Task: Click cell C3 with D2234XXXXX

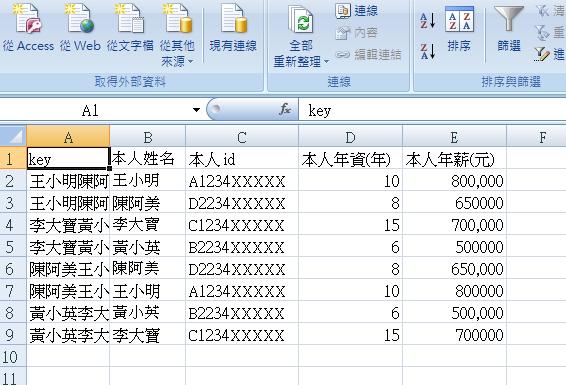Action: coord(242,202)
